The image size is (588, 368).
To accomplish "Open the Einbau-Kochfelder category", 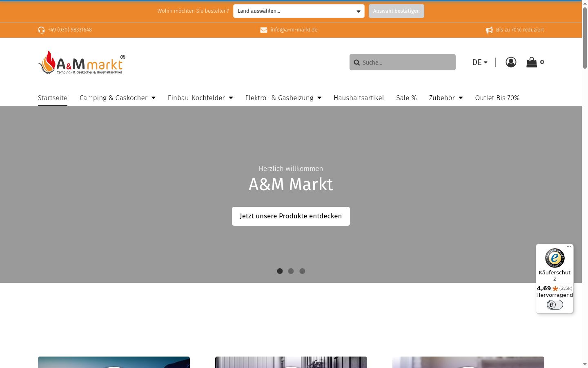I will tap(196, 98).
